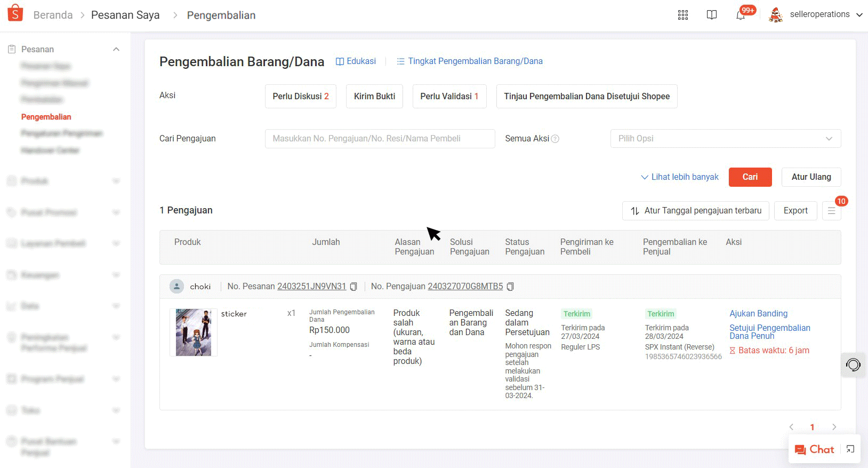This screenshot has height=468, width=868.
Task: Select the Perlu Validasi filter tab
Action: (449, 97)
